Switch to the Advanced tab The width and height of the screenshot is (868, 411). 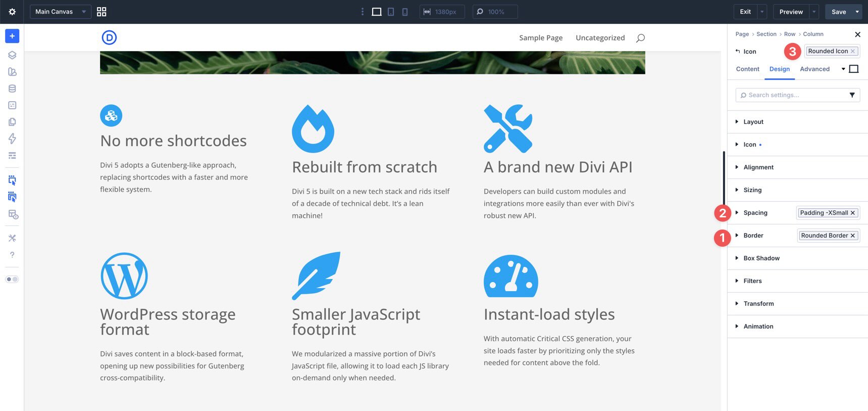point(814,69)
